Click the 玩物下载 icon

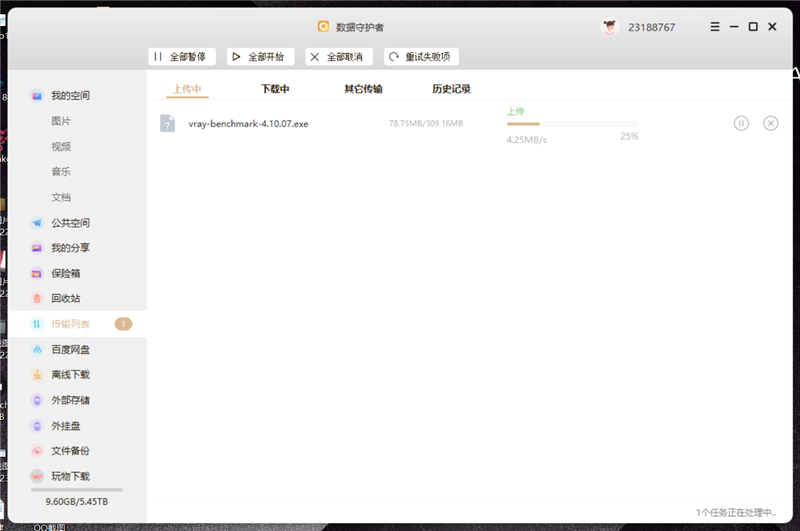click(37, 476)
